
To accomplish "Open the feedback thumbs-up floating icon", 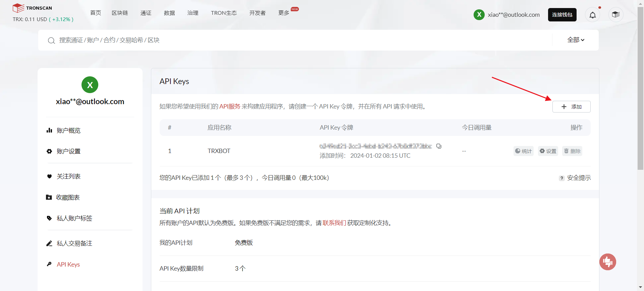I will [607, 262].
